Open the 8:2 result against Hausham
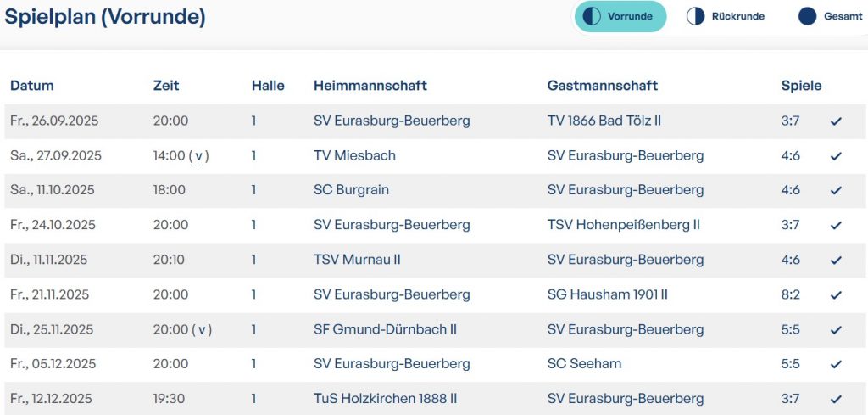Image resolution: width=868 pixels, height=415 pixels. point(790,294)
